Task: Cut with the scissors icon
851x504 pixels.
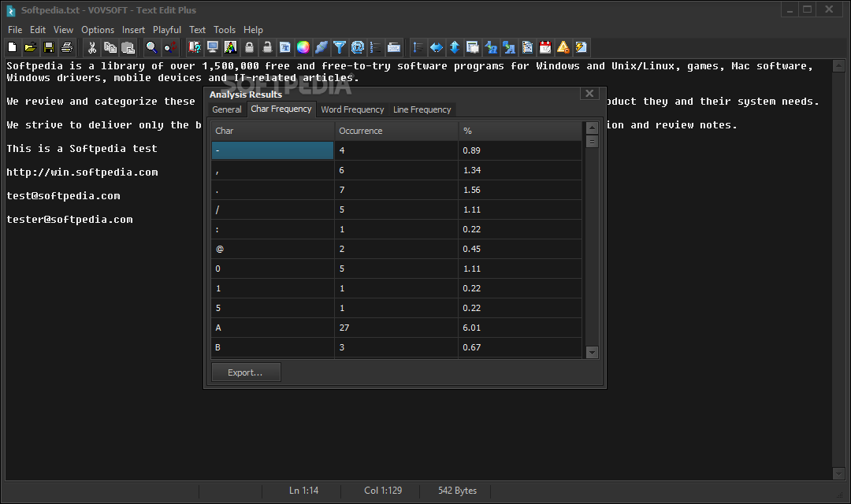Action: click(91, 47)
